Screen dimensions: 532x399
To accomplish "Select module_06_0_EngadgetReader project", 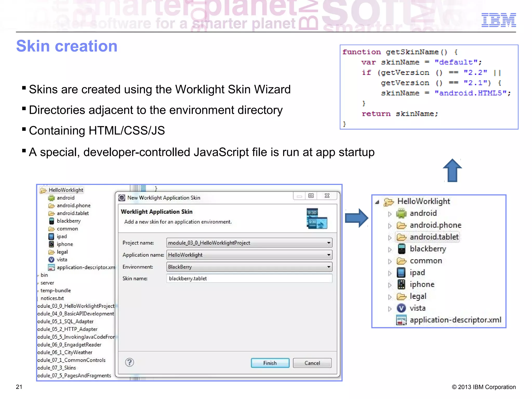I will click(x=69, y=345).
